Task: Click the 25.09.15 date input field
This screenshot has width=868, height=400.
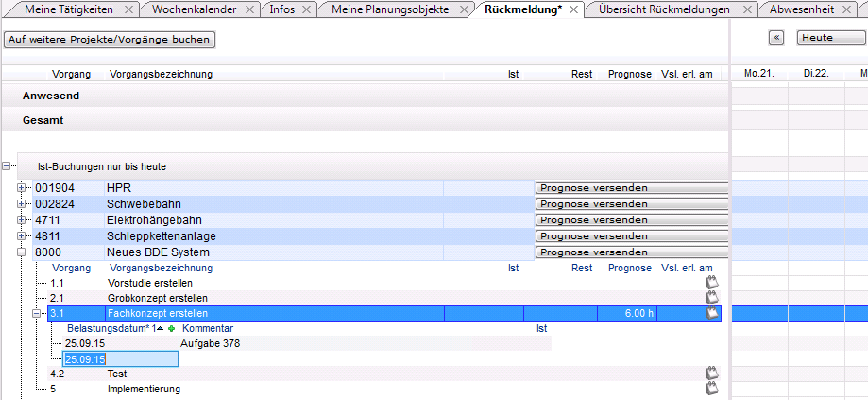Action: (x=119, y=359)
